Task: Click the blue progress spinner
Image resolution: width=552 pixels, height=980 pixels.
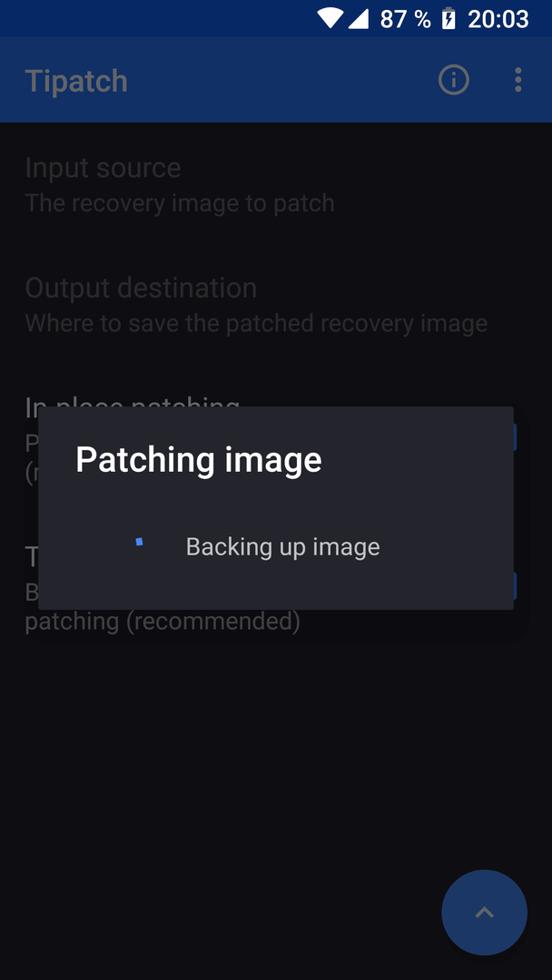Action: (139, 542)
